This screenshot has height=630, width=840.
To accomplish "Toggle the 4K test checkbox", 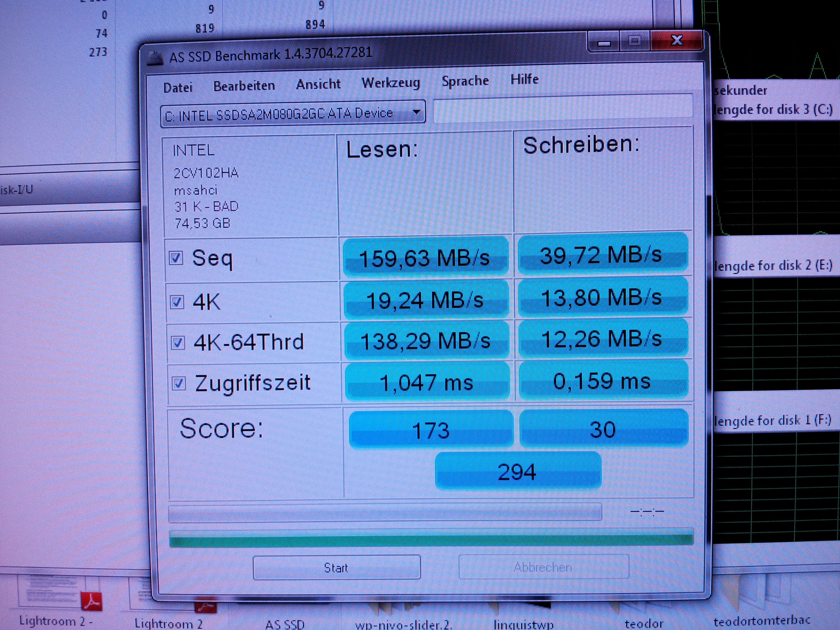I will pos(177,302).
